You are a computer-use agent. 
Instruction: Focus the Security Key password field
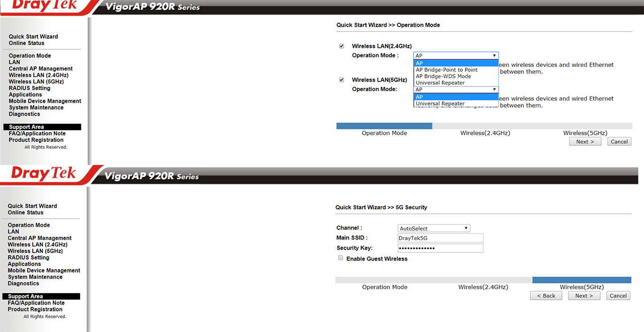[440, 248]
